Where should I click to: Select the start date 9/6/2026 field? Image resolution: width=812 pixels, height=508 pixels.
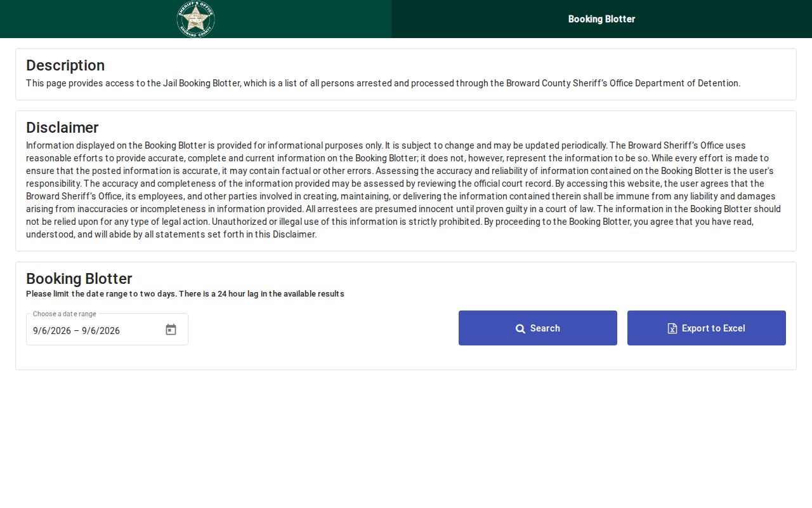click(x=52, y=330)
